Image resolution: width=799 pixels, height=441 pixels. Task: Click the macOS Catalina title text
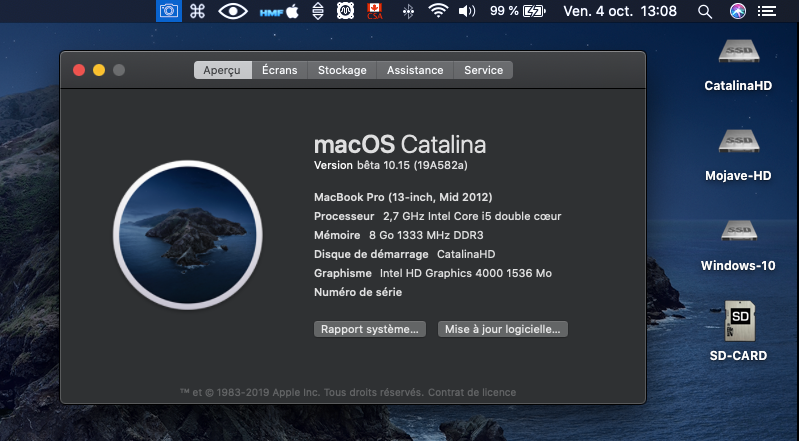pos(400,145)
